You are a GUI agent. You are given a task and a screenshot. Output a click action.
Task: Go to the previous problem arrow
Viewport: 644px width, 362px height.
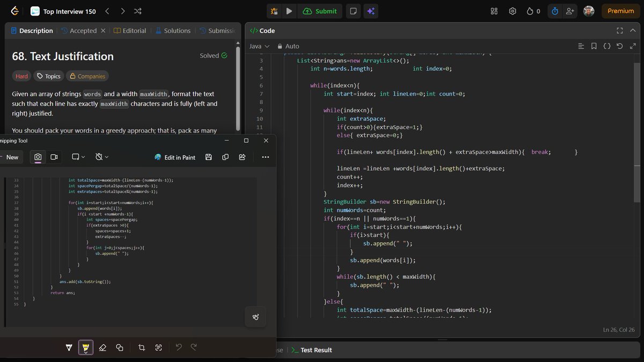(107, 11)
